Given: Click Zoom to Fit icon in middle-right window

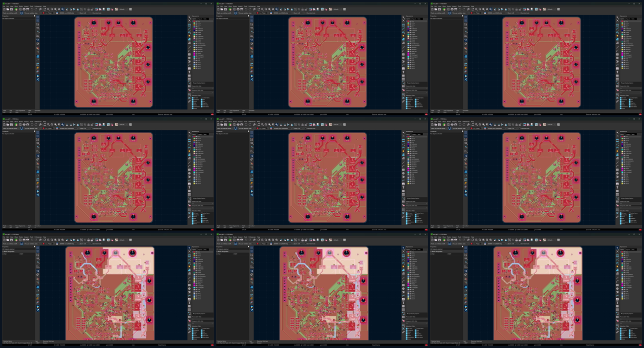Looking at the screenshot, I should [483, 125].
